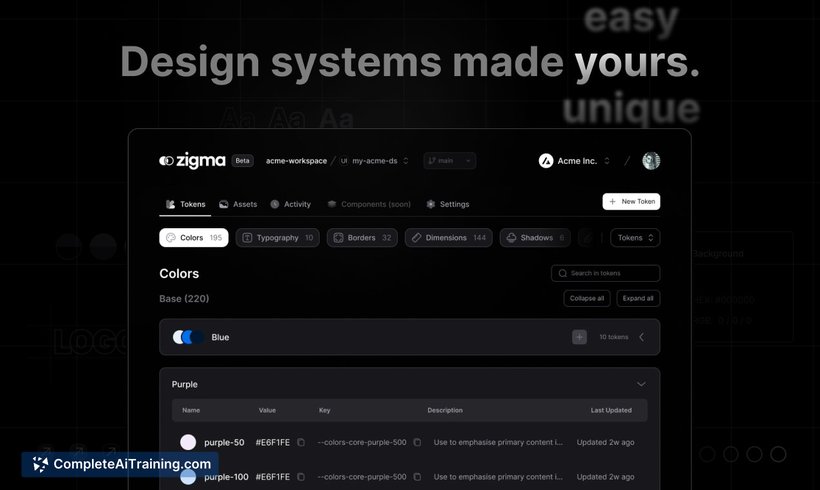Click the purple-100 color swatch

coord(188,476)
